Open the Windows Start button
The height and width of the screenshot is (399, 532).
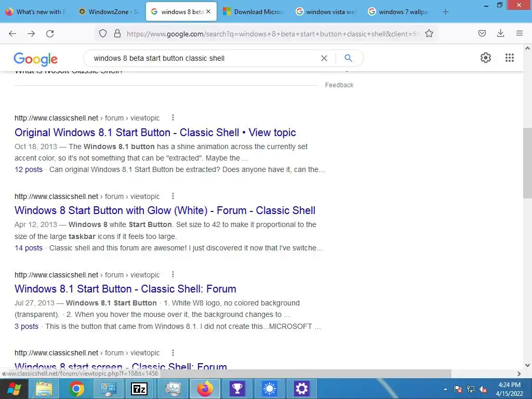[14, 389]
